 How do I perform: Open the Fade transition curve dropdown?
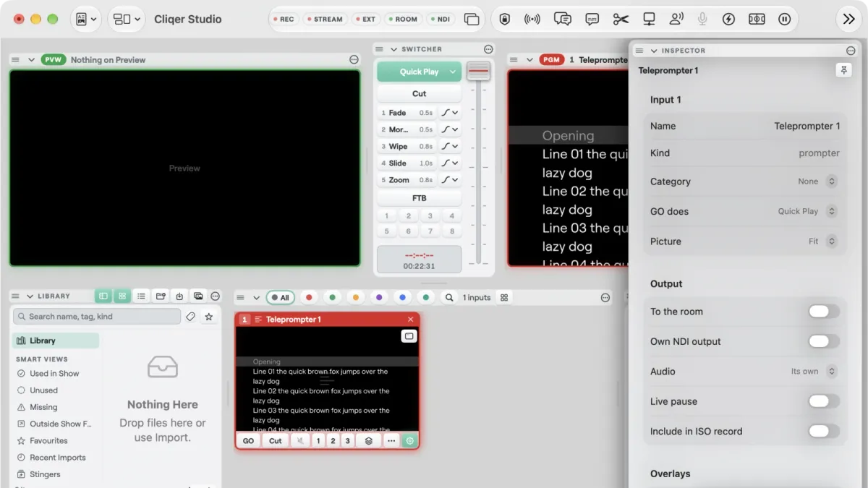[450, 113]
